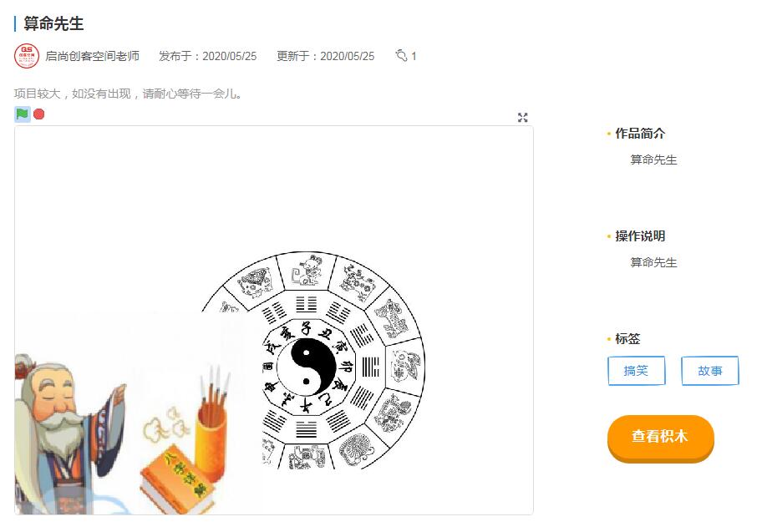Click the 算命先生 project title
The height and width of the screenshot is (532, 762).
[x=53, y=23]
